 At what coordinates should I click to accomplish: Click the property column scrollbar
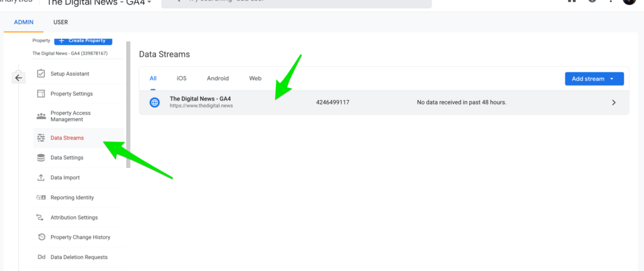[128, 104]
